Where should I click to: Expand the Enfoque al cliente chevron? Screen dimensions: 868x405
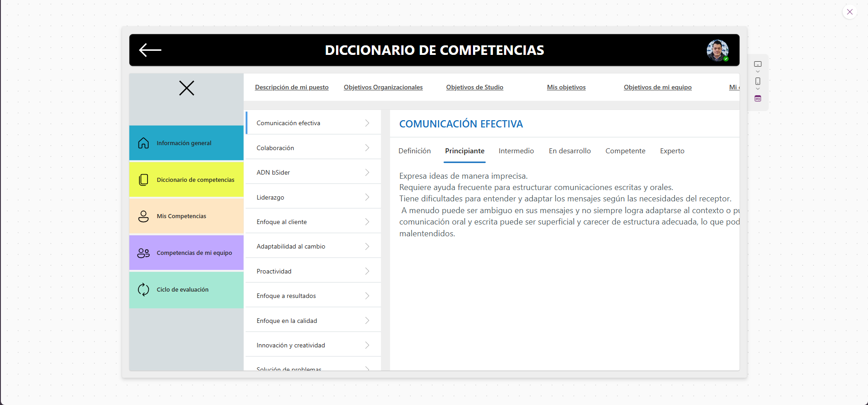tap(367, 222)
